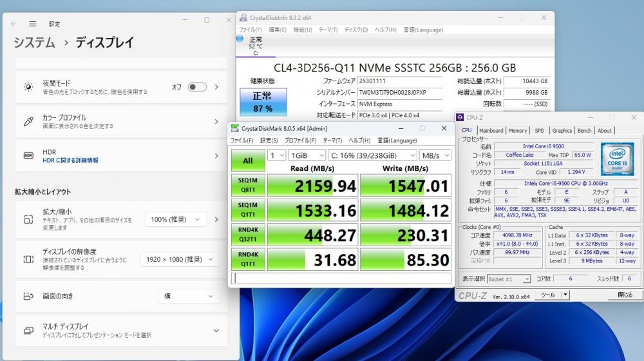Click the CPU-Z 閉じる button
The width and height of the screenshot is (644, 361).
[x=625, y=295]
